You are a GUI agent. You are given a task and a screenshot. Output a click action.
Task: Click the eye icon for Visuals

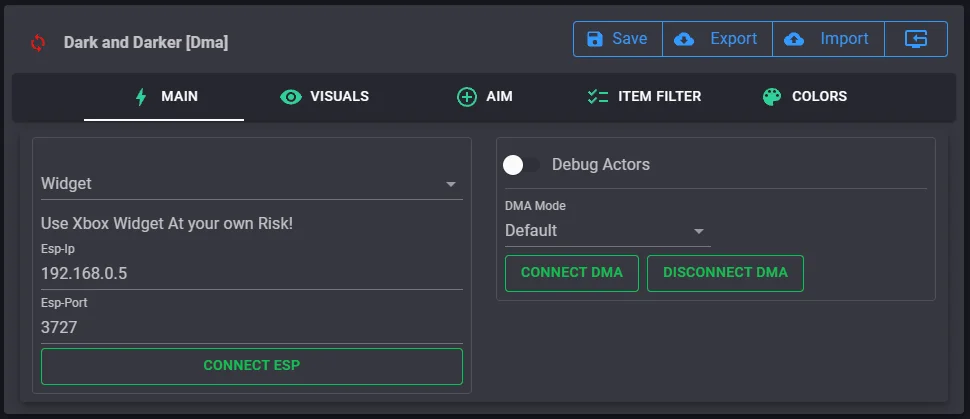[291, 97]
